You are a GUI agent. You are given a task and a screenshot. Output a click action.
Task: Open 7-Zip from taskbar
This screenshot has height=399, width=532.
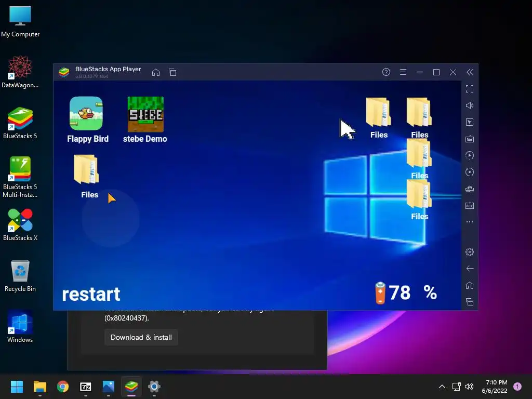tap(86, 387)
